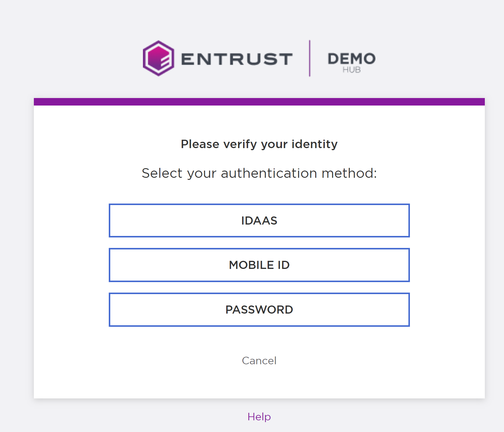Select the IDAAS authentication method
Screen dimensions: 504x432
coord(259,221)
